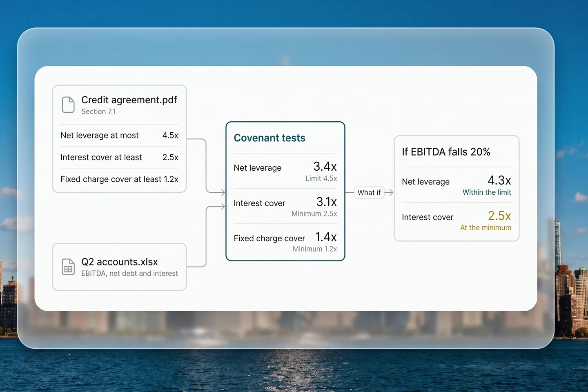Image resolution: width=588 pixels, height=392 pixels.
Task: Click Interest cover label in EBITDA scenario card
Action: (x=428, y=217)
